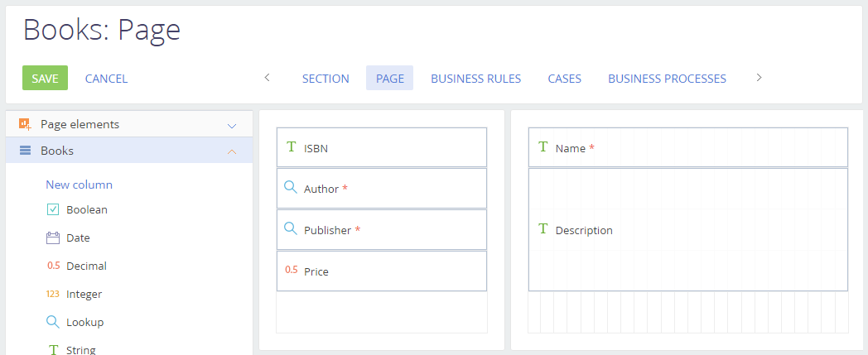Click the Page elements panel icon
Screen dimensions: 868x355
(x=25, y=124)
